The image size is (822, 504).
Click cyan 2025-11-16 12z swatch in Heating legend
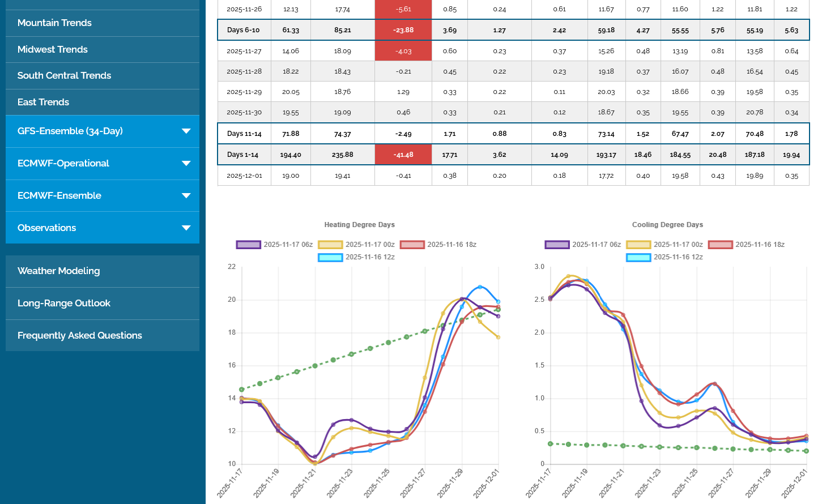click(x=330, y=257)
